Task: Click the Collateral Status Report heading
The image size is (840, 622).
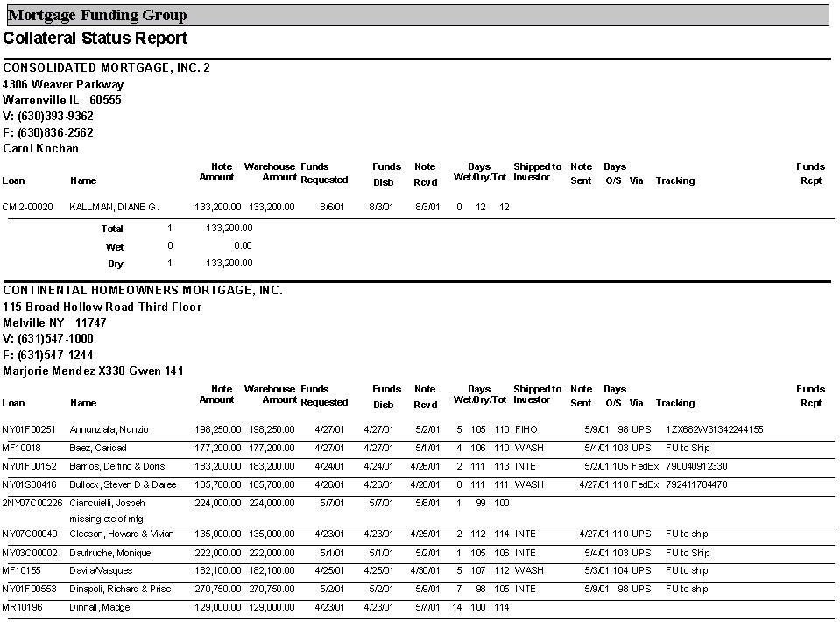Action: [x=95, y=39]
